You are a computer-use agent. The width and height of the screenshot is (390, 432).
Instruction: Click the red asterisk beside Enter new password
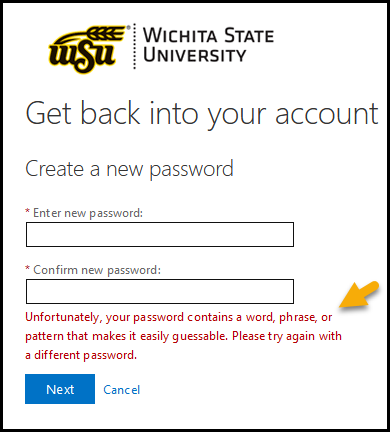[x=28, y=211]
